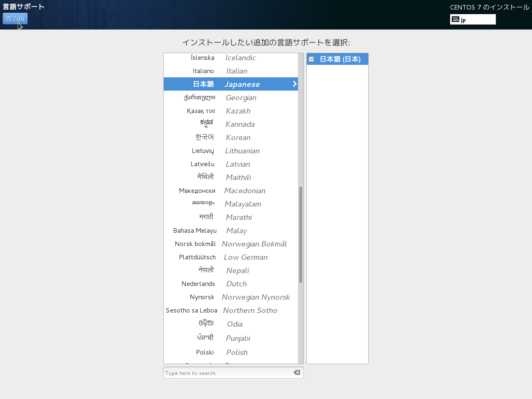Select Italian in the language list
Viewport: 532px width, 399px height.
click(231, 71)
